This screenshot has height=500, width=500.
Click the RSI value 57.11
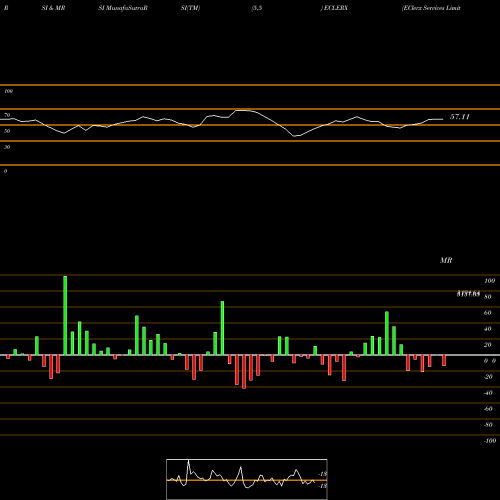(460, 117)
